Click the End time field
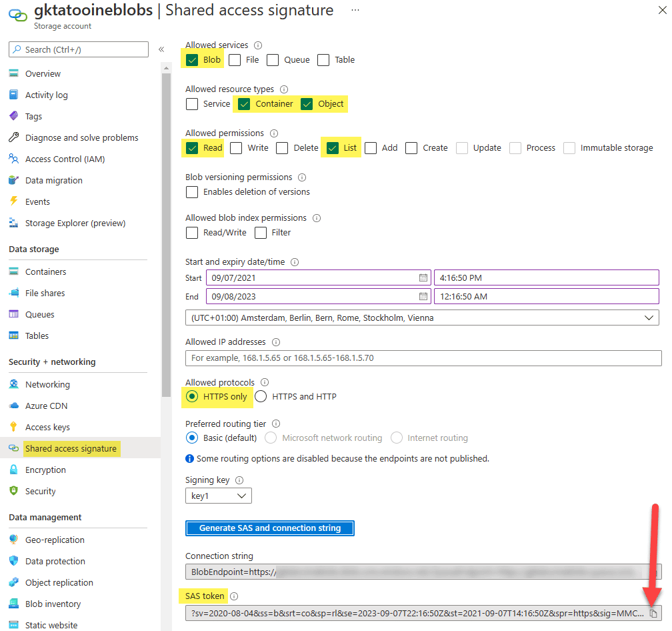 click(x=547, y=296)
